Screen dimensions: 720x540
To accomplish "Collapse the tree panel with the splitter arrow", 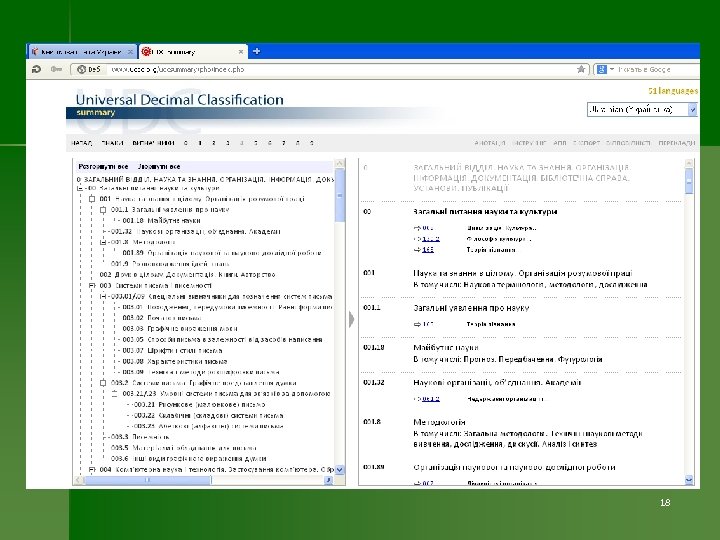I will point(352,319).
